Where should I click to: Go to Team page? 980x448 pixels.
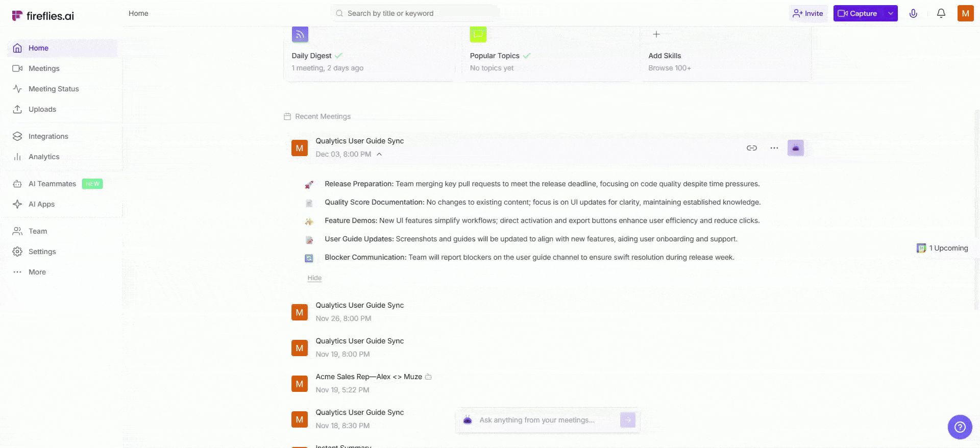62,231
